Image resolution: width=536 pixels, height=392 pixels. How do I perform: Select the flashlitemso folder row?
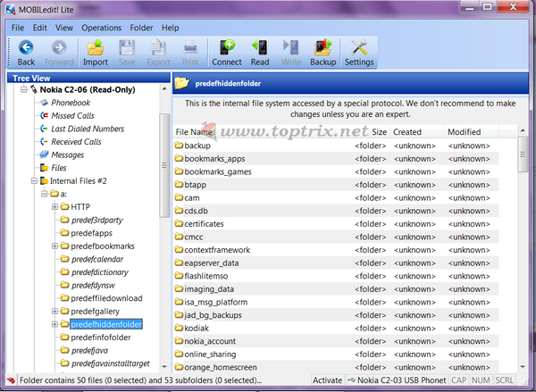(337, 276)
